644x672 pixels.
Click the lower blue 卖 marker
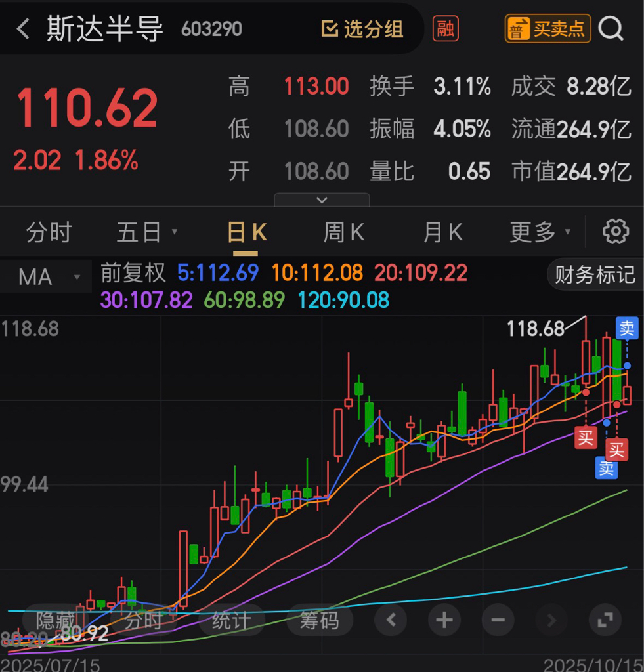click(x=607, y=468)
